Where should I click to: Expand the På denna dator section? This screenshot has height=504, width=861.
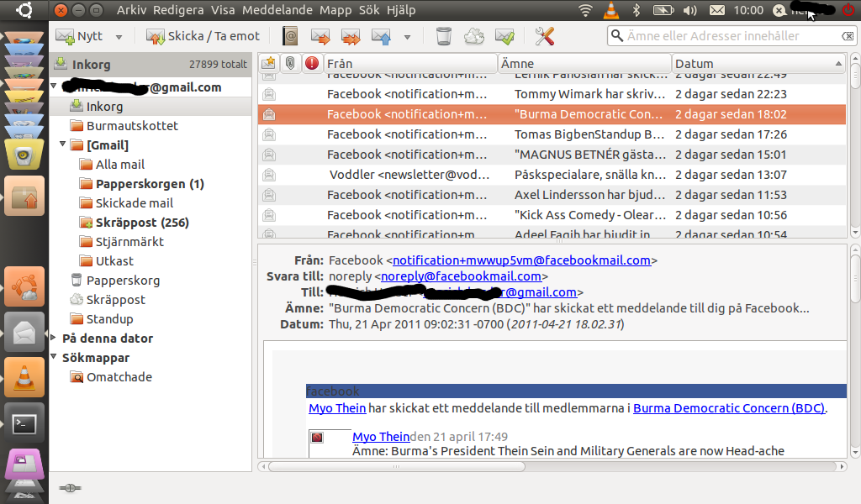pyautogui.click(x=54, y=338)
